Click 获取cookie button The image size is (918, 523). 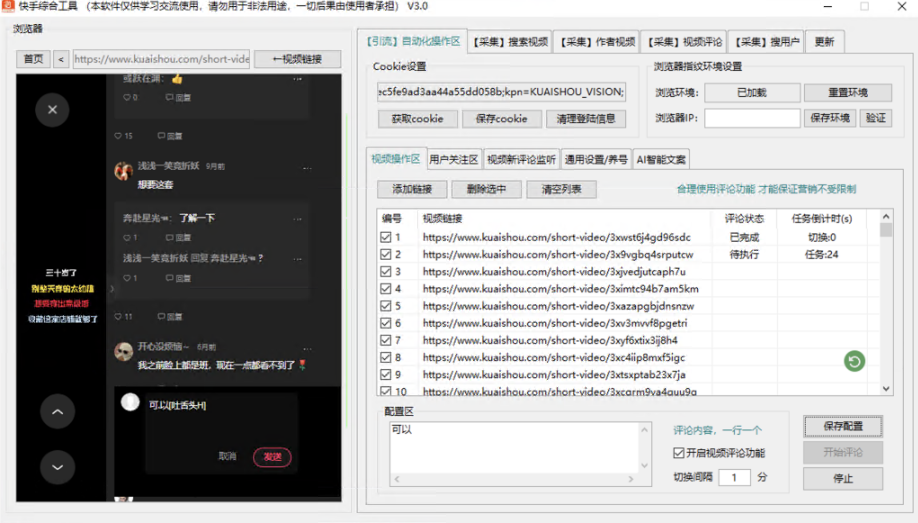click(417, 119)
